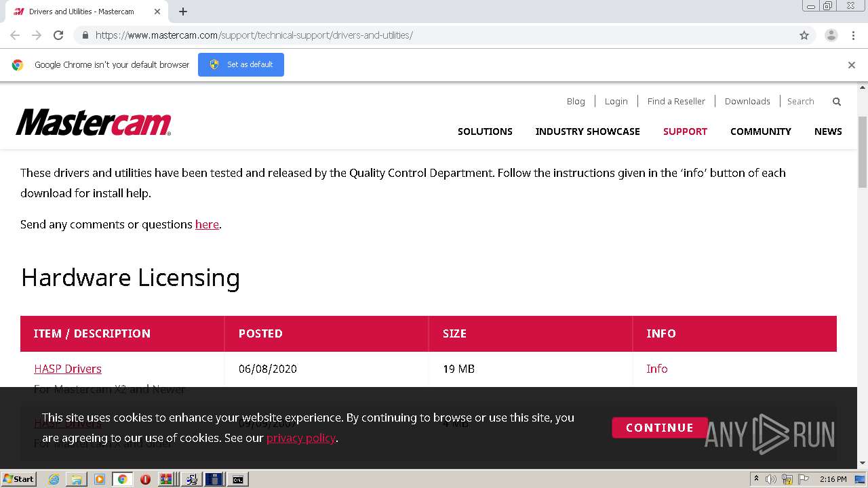
Task: Launch Internet Explorer from taskbar
Action: coord(54,479)
